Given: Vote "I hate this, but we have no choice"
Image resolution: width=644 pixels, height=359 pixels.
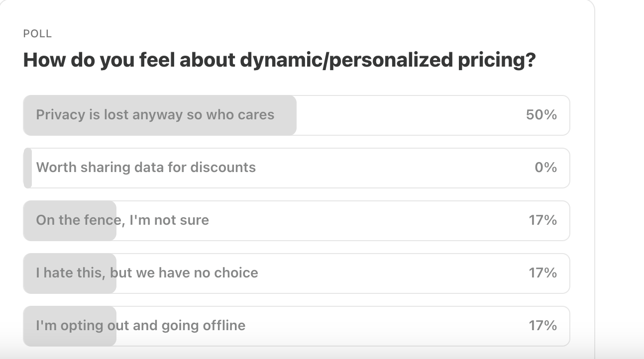Looking at the screenshot, I should tap(296, 273).
